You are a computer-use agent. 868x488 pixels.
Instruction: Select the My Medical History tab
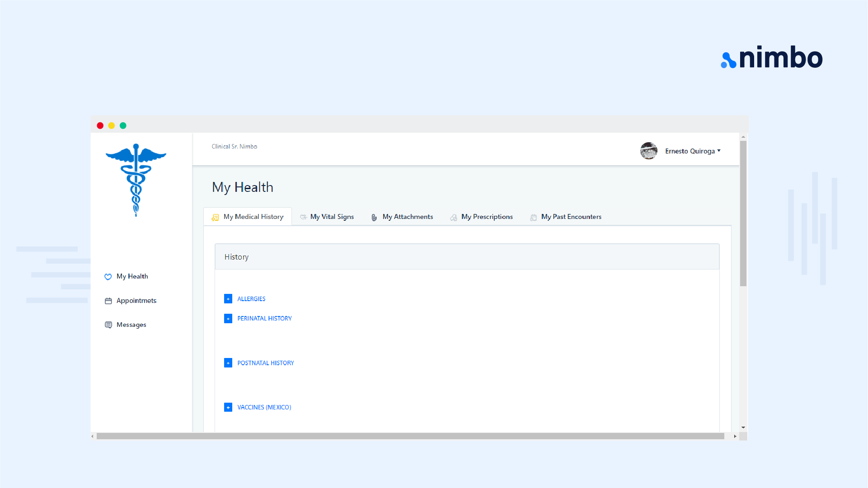click(253, 217)
